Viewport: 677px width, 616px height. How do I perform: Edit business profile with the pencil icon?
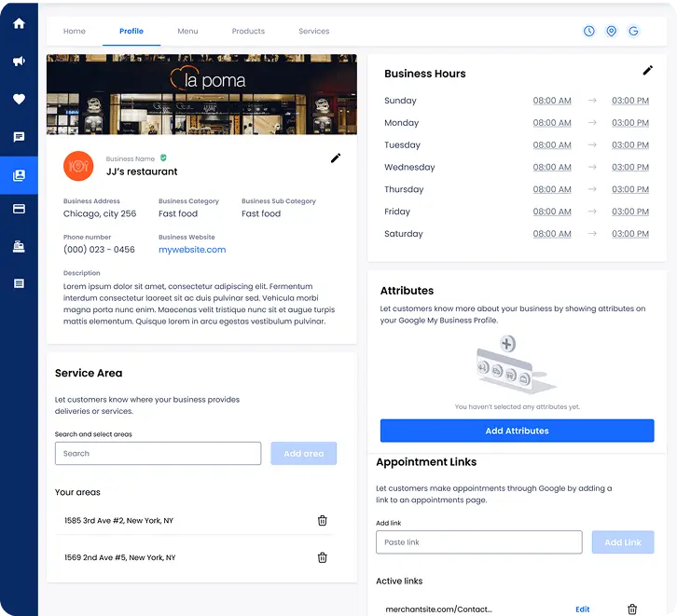click(336, 158)
